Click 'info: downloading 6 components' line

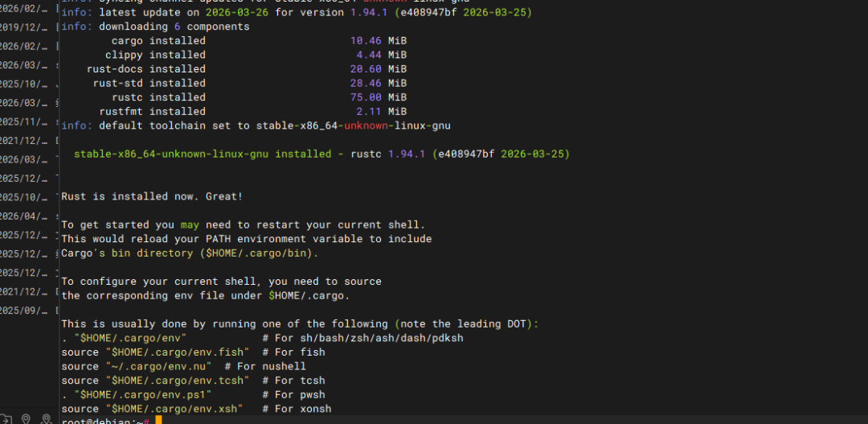[x=156, y=27]
